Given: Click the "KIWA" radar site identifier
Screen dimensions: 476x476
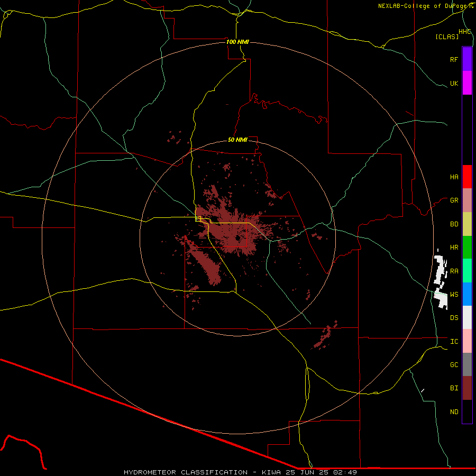Looking at the screenshot, I should 271,472.
